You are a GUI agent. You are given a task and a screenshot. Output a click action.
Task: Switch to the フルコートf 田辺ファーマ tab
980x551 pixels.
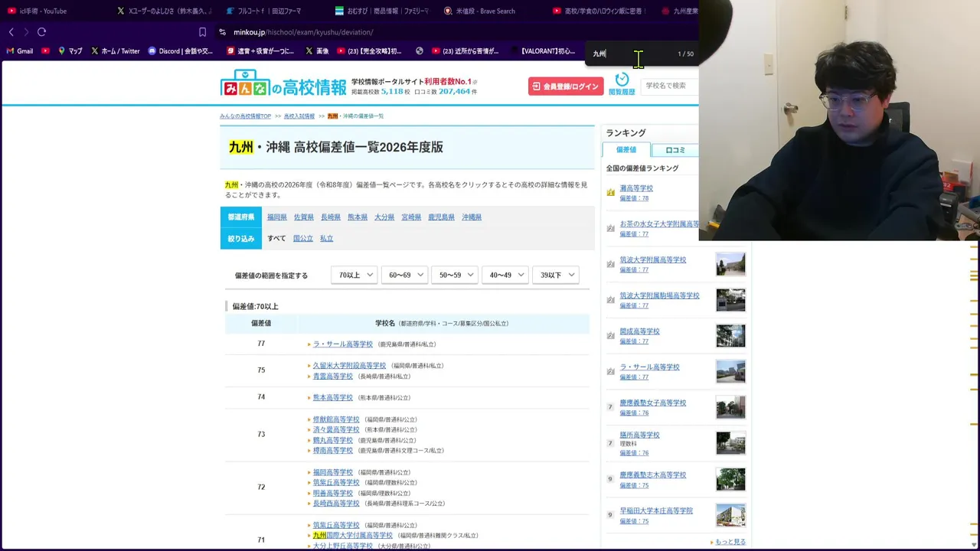point(265,11)
